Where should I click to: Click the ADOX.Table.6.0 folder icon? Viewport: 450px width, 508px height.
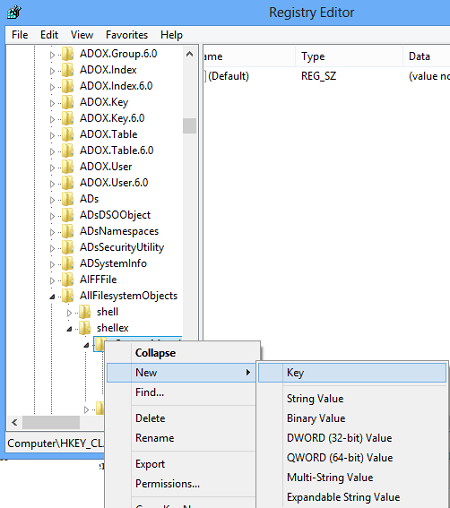[x=68, y=150]
